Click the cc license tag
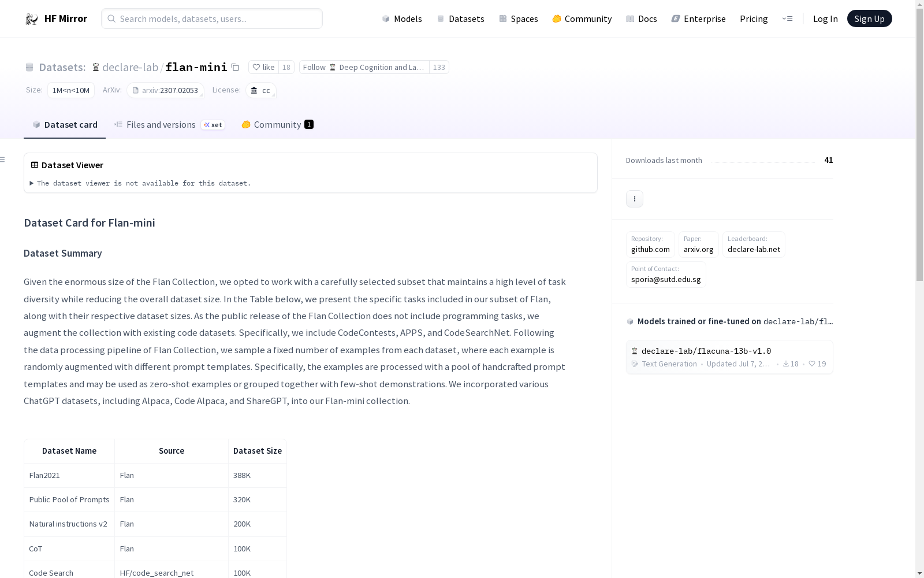 [261, 90]
